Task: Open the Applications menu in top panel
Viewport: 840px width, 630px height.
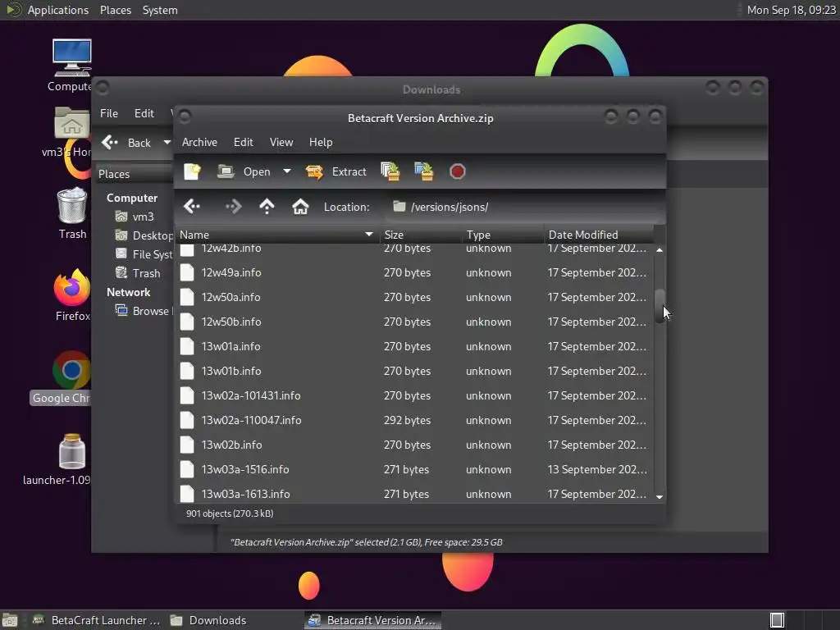Action: (x=48, y=10)
